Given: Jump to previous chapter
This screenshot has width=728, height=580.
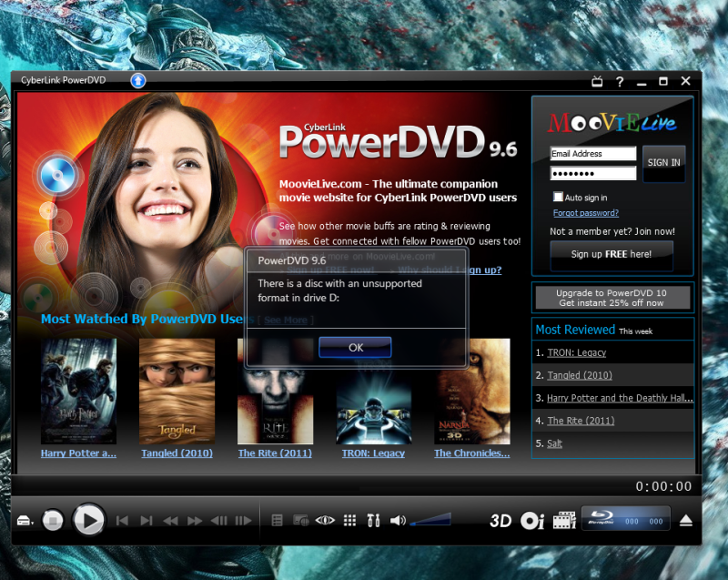Looking at the screenshot, I should 122,521.
